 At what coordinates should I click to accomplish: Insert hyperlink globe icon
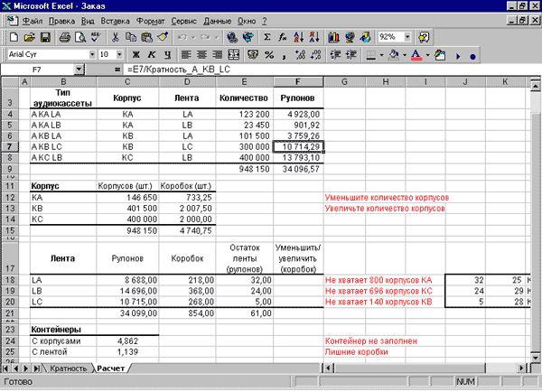(232, 37)
